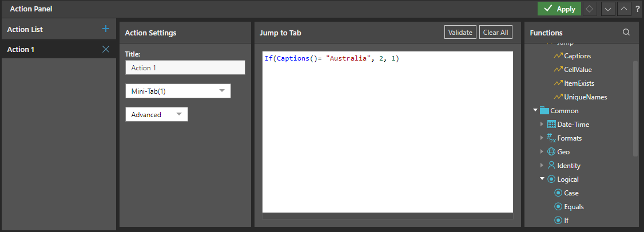The height and width of the screenshot is (232, 644).
Task: Select the If function label
Action: point(566,220)
